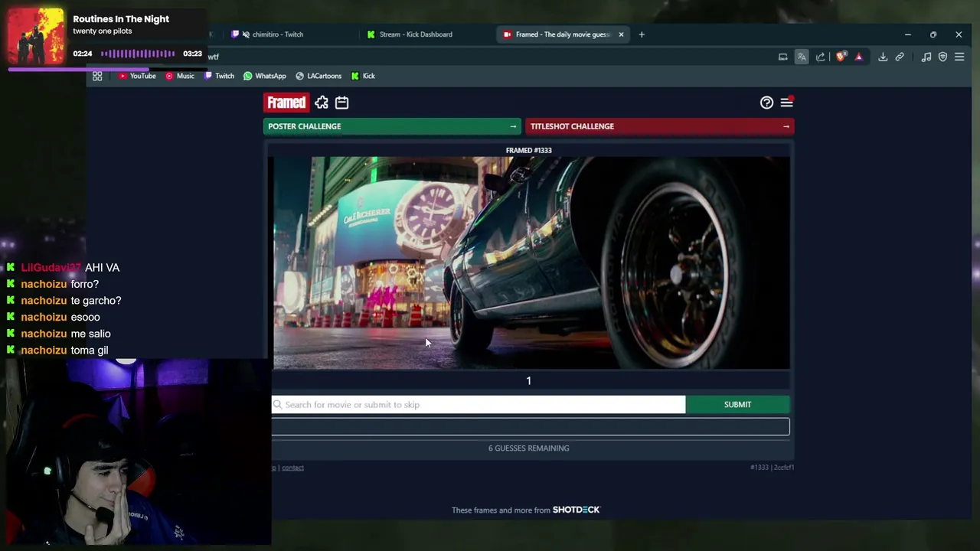This screenshot has width=980, height=551.
Task: Open the Kick bookmark
Action: point(363,76)
